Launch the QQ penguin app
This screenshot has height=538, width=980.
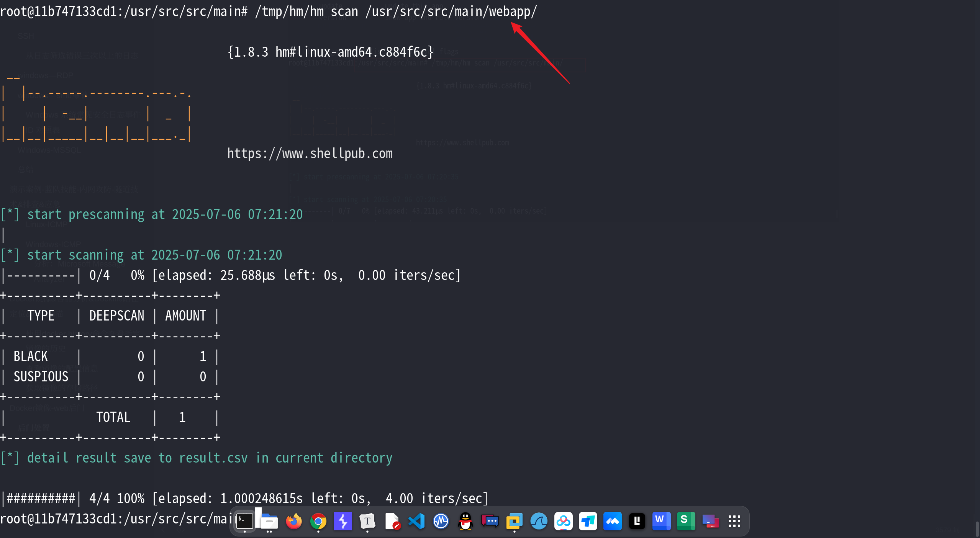point(465,521)
